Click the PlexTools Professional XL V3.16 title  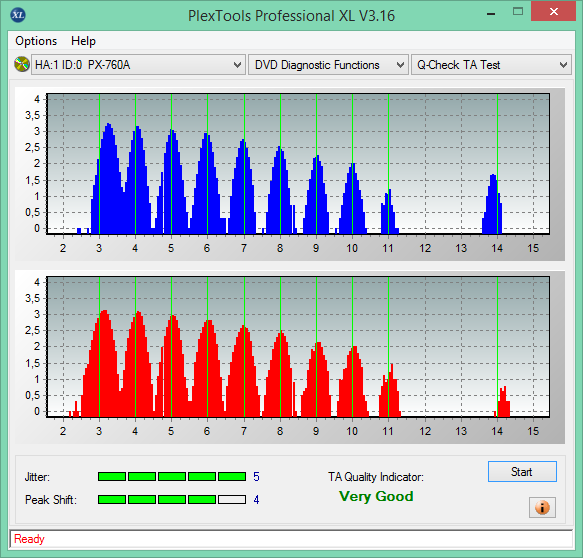point(291,16)
